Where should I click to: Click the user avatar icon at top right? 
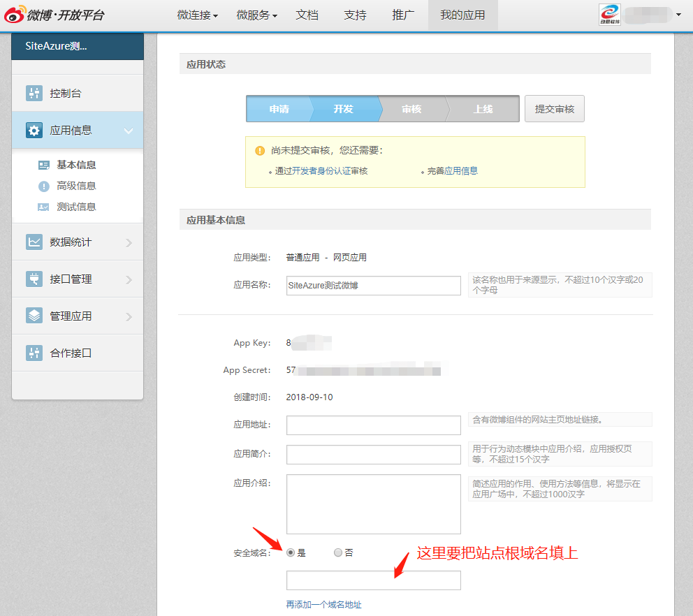[x=610, y=15]
